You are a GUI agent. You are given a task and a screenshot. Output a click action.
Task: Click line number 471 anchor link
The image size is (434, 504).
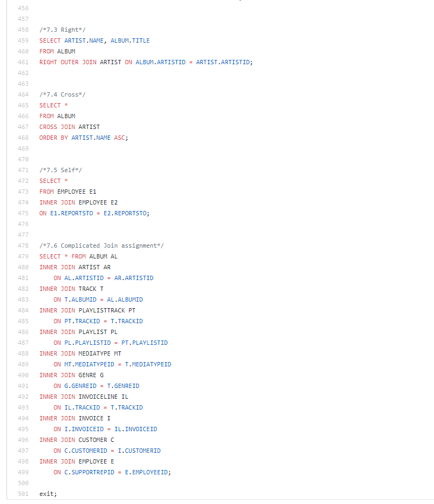pos(23,170)
